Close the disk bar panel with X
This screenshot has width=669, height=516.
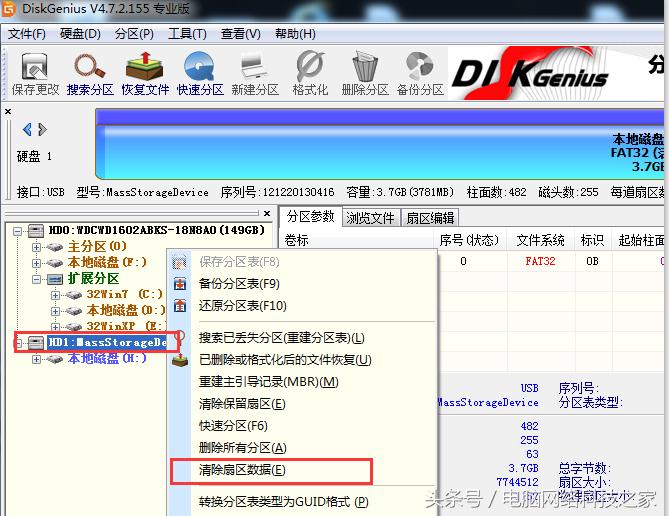8,112
